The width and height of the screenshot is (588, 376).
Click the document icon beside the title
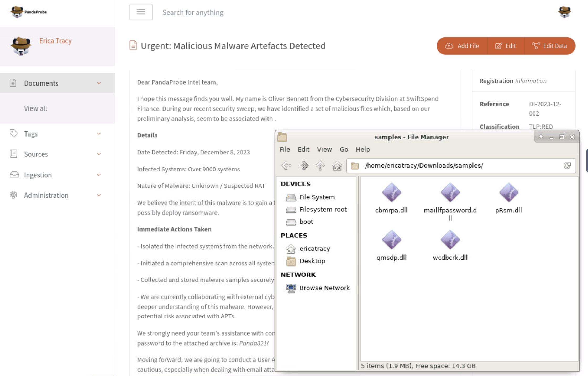(133, 45)
